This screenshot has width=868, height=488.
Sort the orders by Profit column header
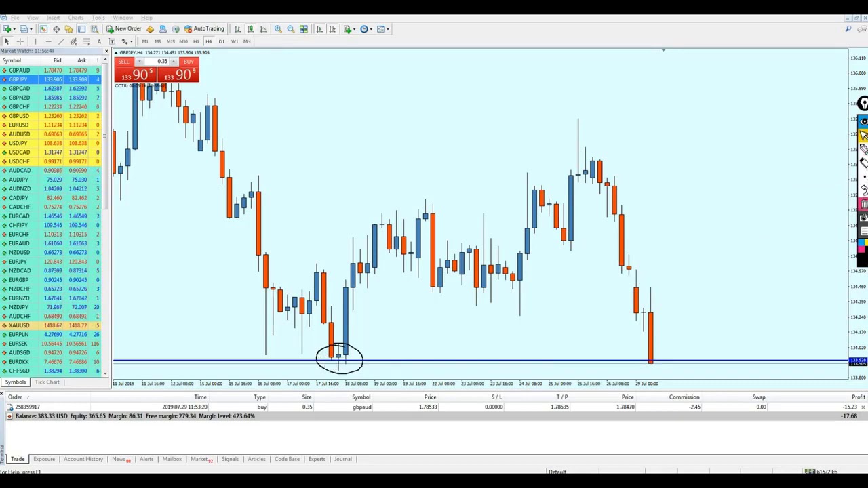click(x=859, y=397)
